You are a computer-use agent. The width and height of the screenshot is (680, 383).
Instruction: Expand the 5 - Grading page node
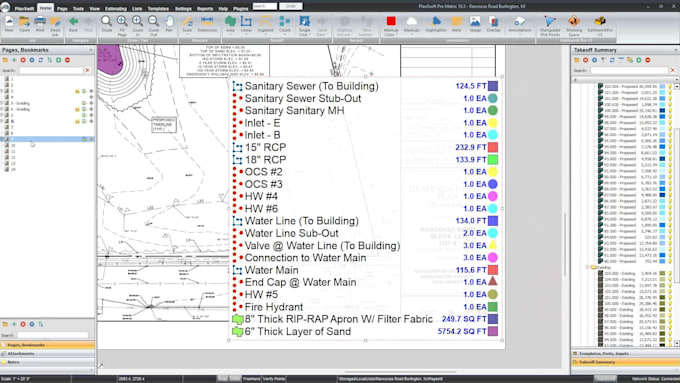point(2,103)
